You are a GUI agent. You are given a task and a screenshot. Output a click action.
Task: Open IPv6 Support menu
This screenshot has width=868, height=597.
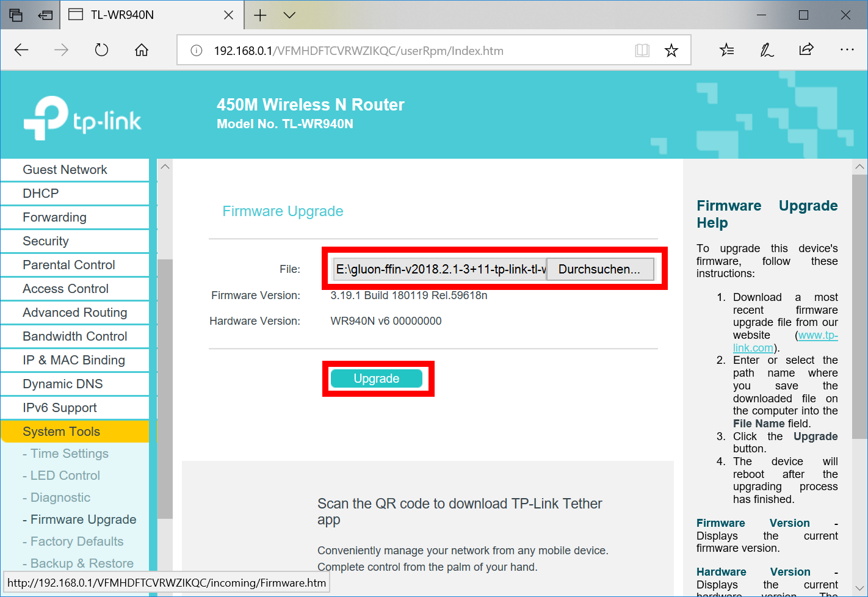point(75,408)
